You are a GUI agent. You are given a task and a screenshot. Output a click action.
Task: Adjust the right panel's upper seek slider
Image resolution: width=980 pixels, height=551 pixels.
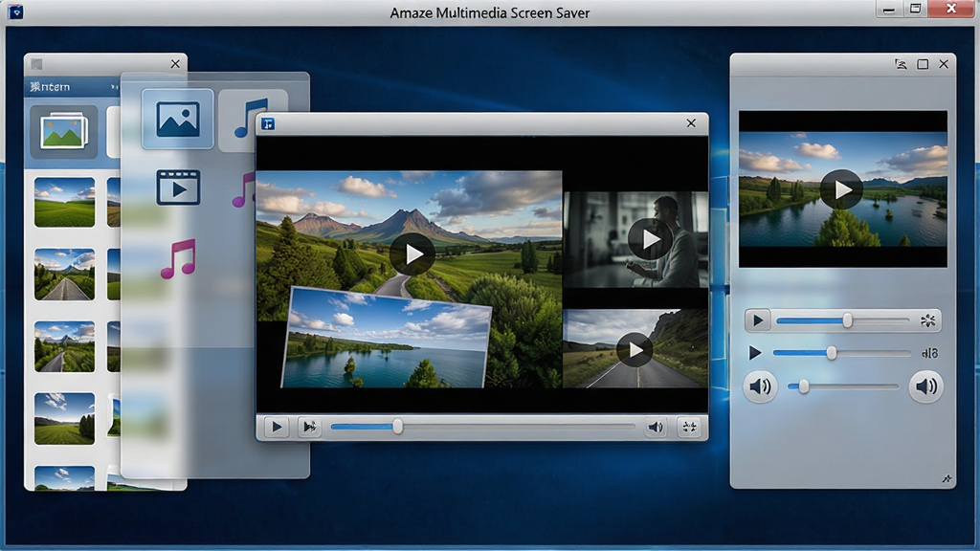(842, 320)
